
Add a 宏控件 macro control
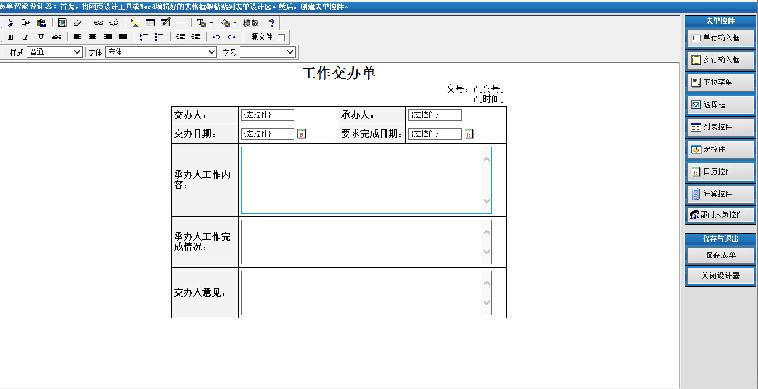pos(720,149)
